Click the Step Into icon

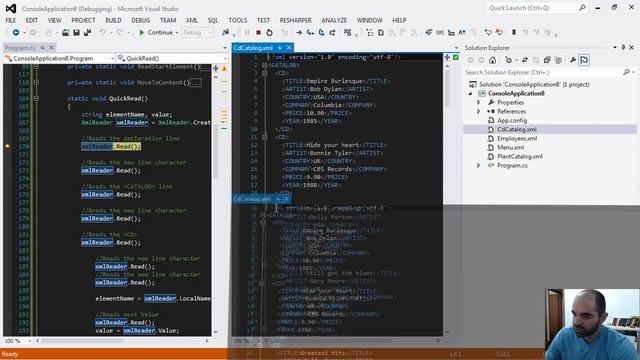(x=310, y=33)
